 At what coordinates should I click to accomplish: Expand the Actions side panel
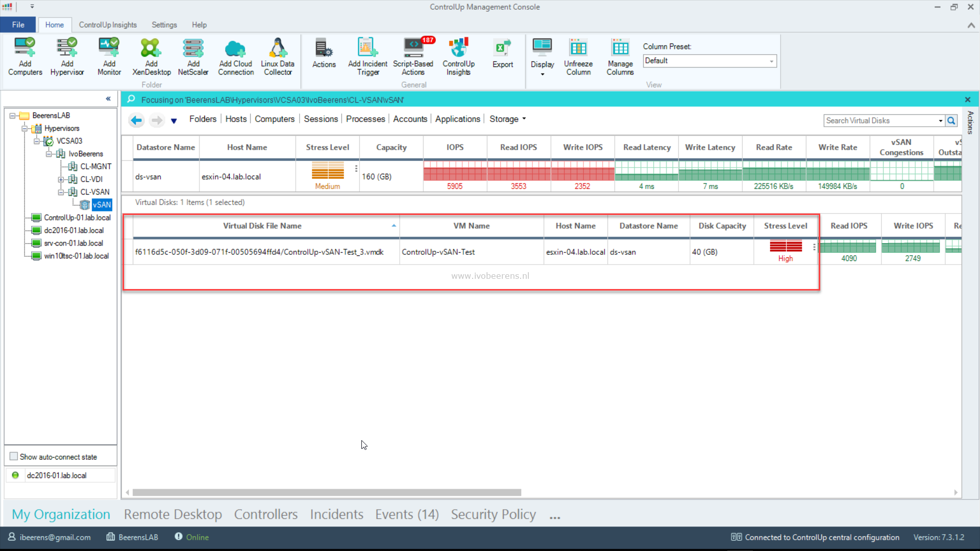point(970,123)
